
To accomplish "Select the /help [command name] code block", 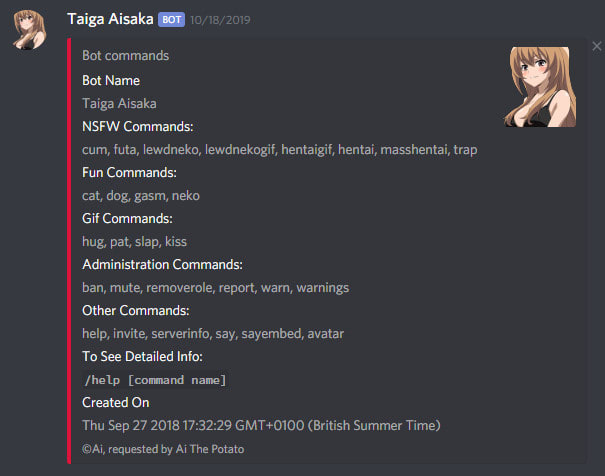I will pyautogui.click(x=155, y=380).
